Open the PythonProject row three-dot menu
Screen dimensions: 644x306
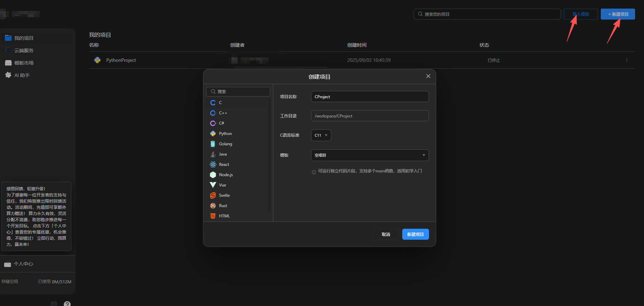(627, 60)
